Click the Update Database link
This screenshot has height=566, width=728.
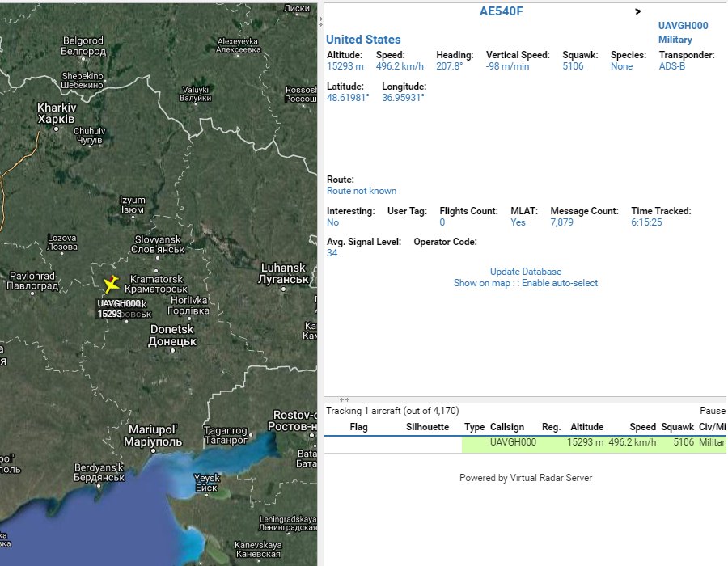525,272
